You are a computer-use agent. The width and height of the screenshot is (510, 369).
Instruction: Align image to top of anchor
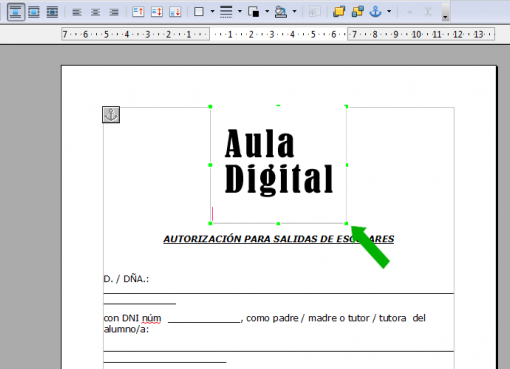coord(138,12)
